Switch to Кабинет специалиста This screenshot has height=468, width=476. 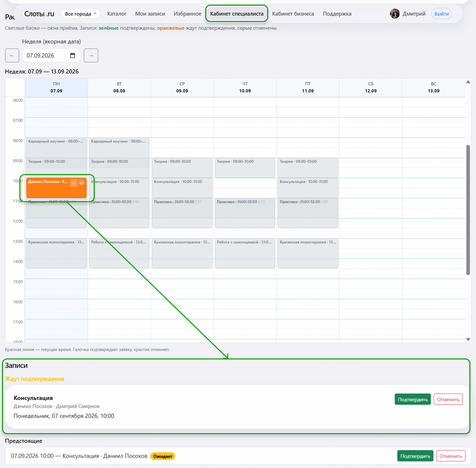point(237,14)
